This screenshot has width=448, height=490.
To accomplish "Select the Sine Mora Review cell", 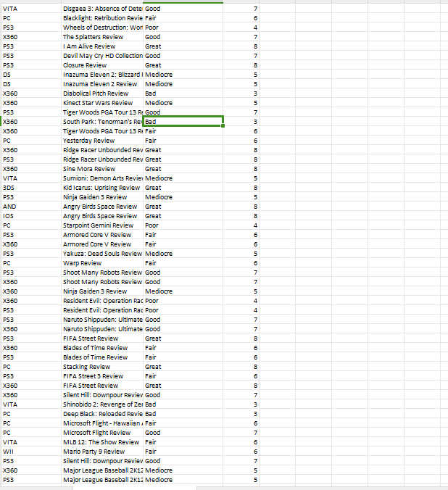I will coord(102,169).
